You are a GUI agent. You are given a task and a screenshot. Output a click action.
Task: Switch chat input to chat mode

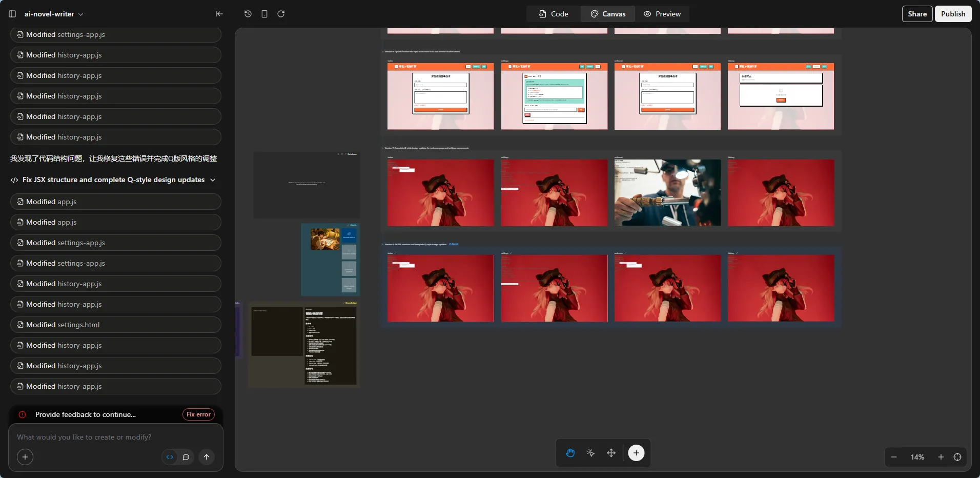186,457
